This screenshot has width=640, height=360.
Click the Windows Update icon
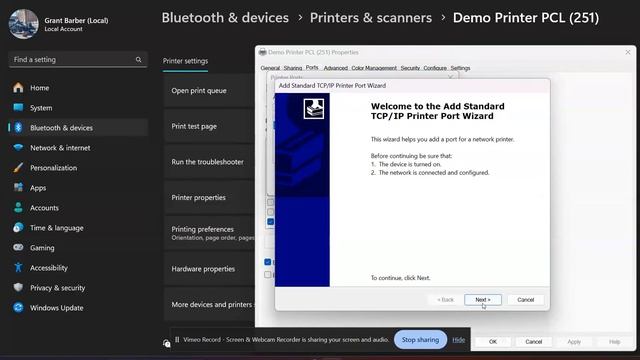click(18, 307)
